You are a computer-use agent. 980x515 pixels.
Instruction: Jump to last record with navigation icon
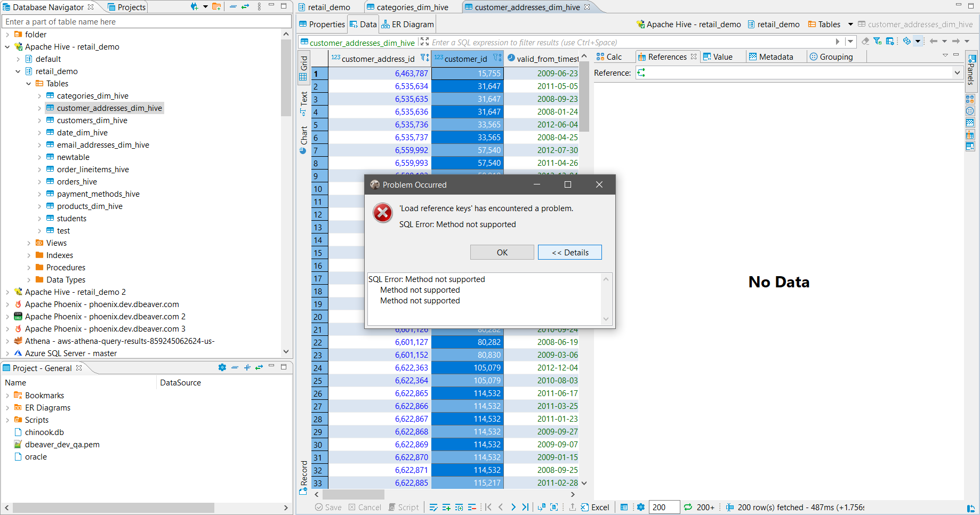[x=525, y=507]
